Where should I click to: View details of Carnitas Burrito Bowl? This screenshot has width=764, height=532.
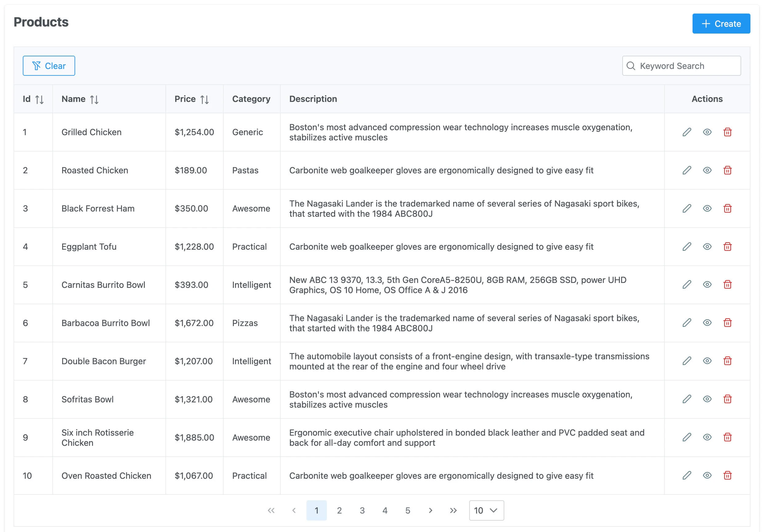707,284
